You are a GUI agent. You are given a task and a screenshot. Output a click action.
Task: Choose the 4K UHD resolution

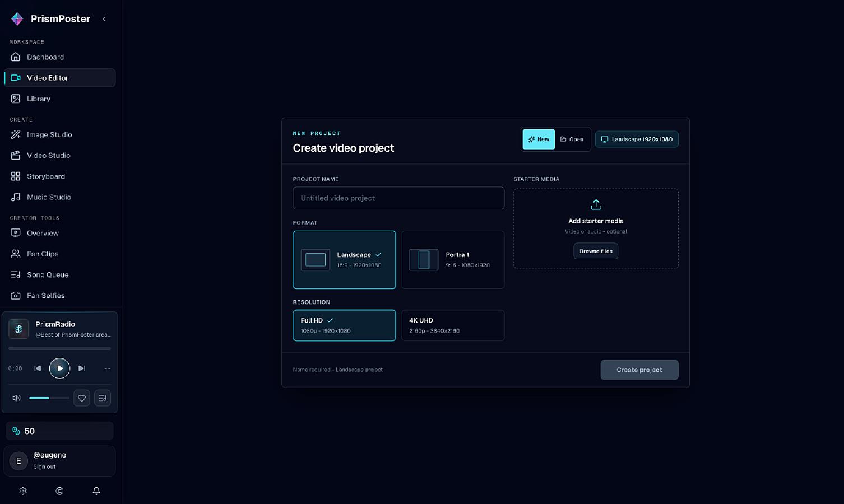tap(453, 325)
